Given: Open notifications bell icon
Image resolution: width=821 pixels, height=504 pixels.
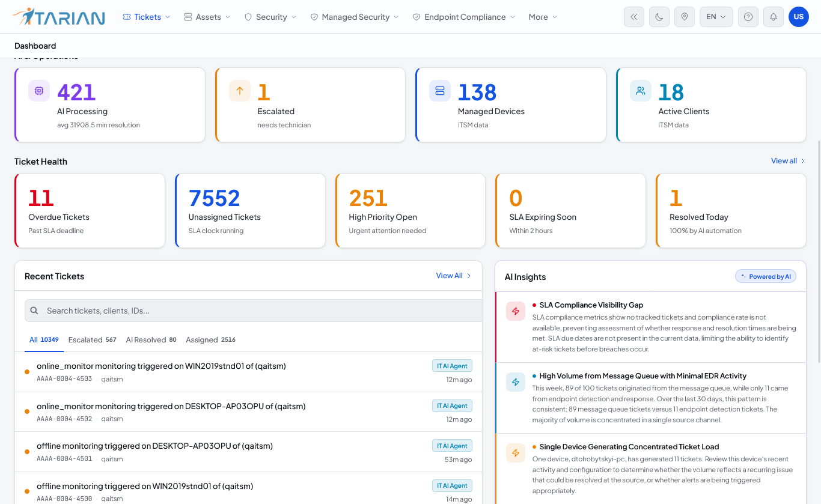Looking at the screenshot, I should [x=774, y=17].
